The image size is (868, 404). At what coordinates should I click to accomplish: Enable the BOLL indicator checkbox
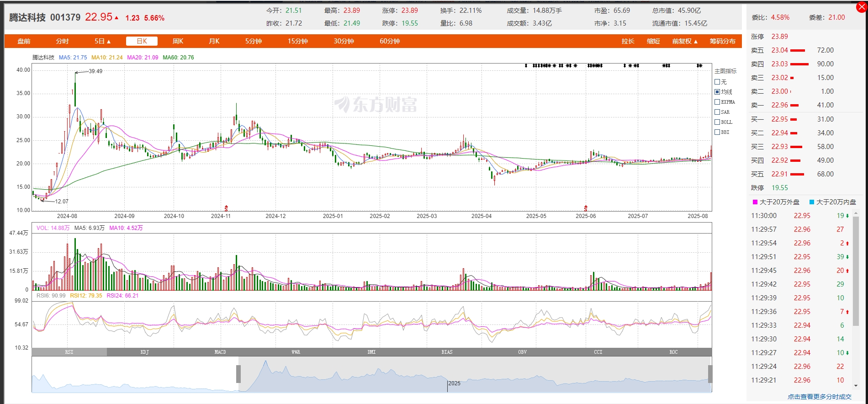coord(717,122)
